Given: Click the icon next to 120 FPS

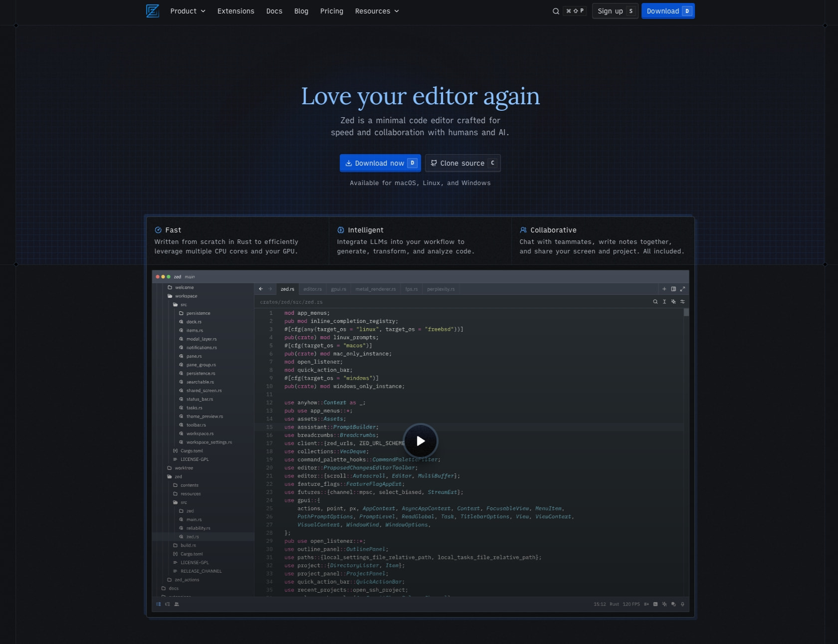Looking at the screenshot, I should coord(646,604).
